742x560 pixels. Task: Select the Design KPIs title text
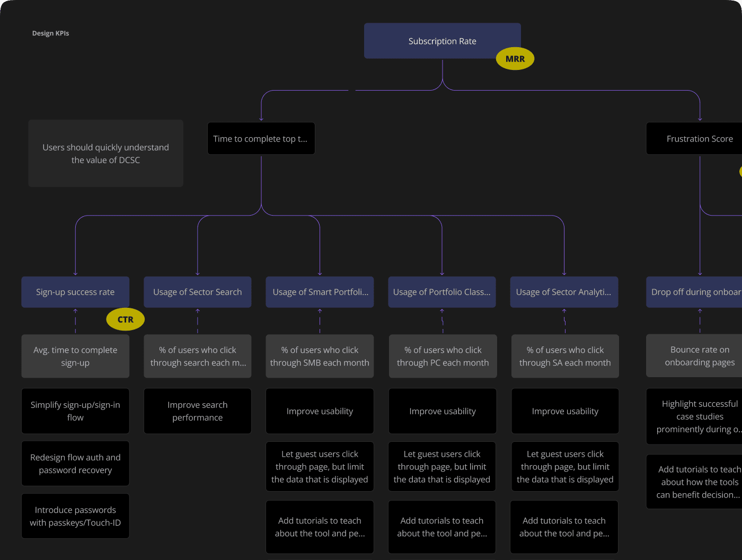50,33
